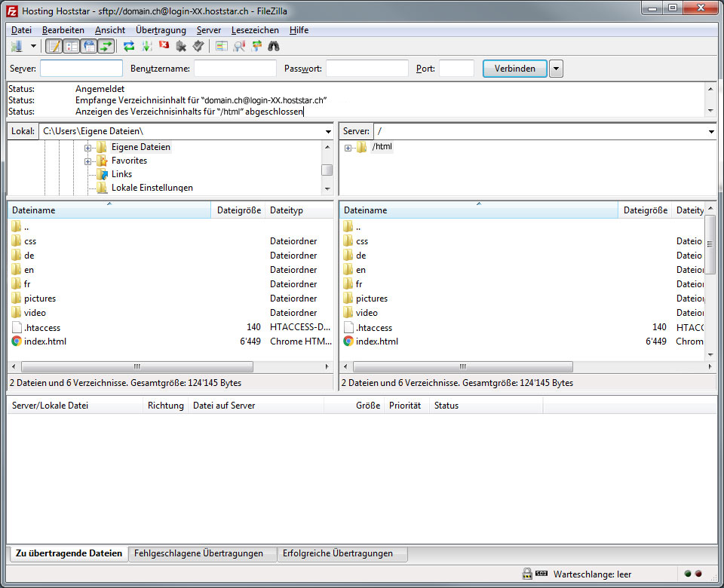This screenshot has height=588, width=724.
Task: Click the message log scroll down arrow
Action: (710, 112)
